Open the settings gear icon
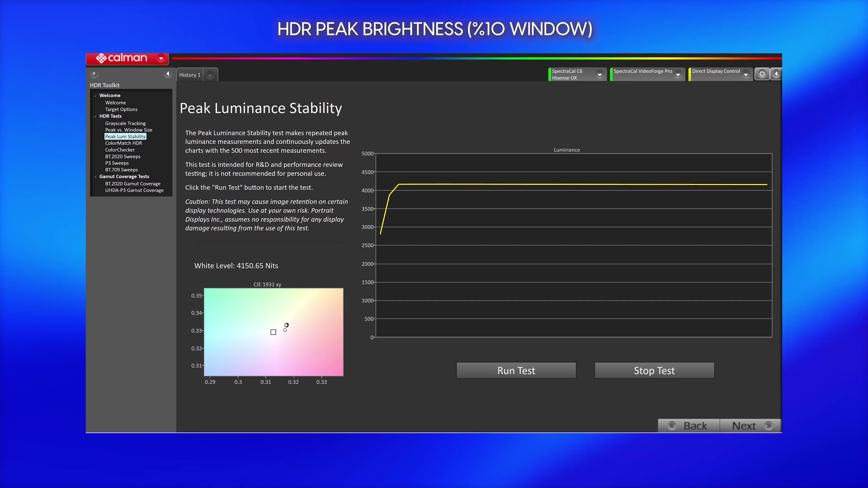The height and width of the screenshot is (488, 868). (x=762, y=74)
